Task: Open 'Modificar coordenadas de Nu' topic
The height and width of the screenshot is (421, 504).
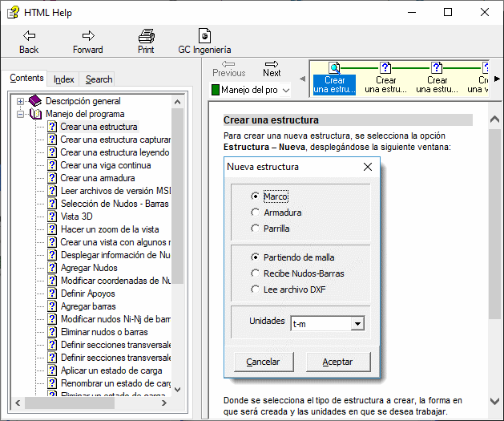Action: (115, 281)
